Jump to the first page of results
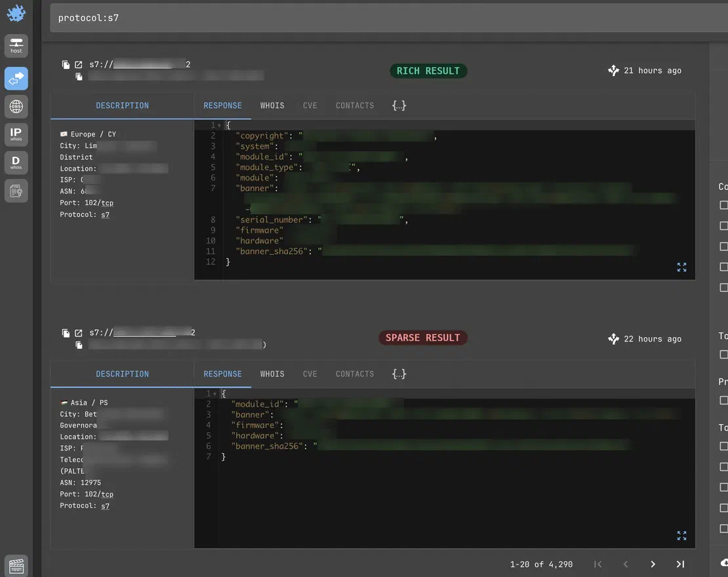 point(598,564)
